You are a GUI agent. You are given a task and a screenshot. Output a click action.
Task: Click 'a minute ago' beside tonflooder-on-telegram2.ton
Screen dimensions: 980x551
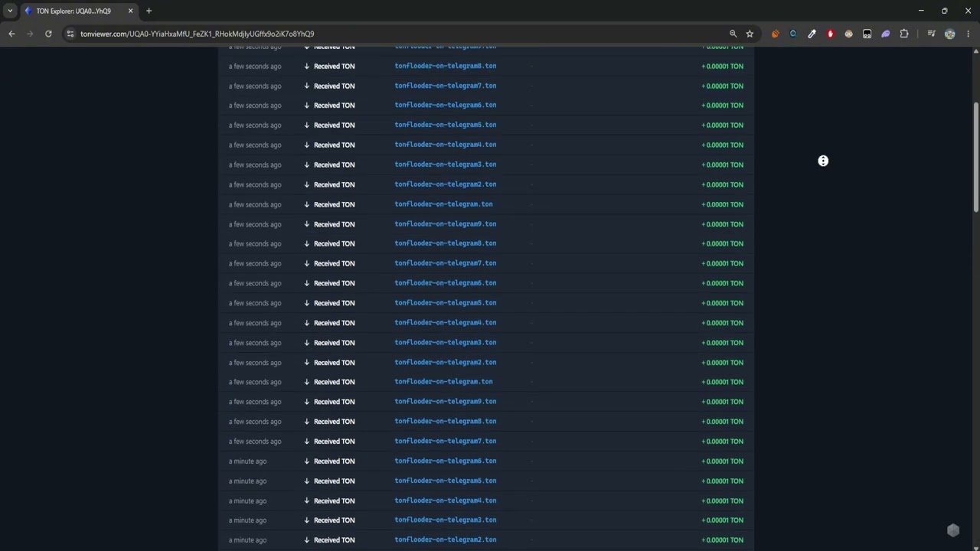[x=247, y=540]
